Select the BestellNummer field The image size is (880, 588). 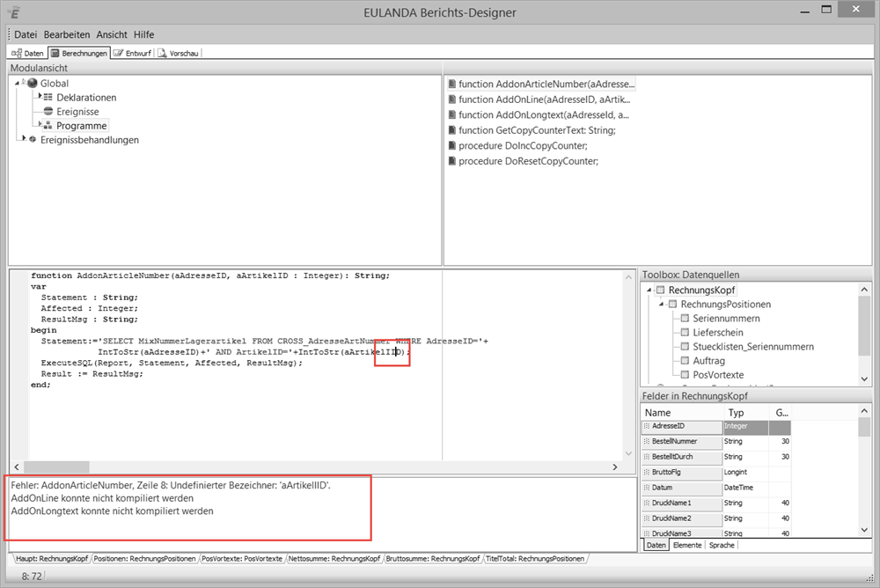tap(682, 441)
